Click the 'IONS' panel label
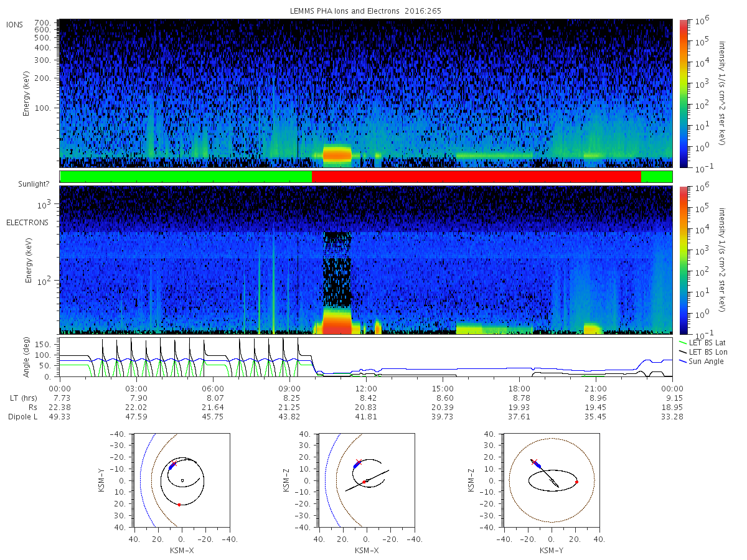747x560 pixels. tap(16, 25)
